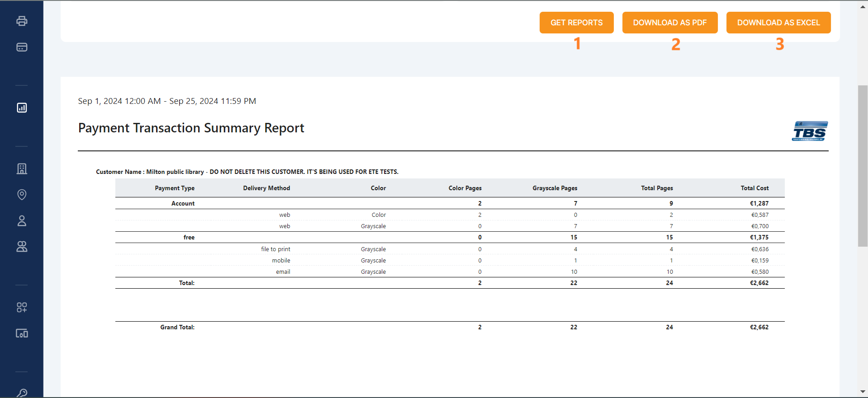Click the key icon at sidebar bottom
868x398 pixels.
[22, 393]
